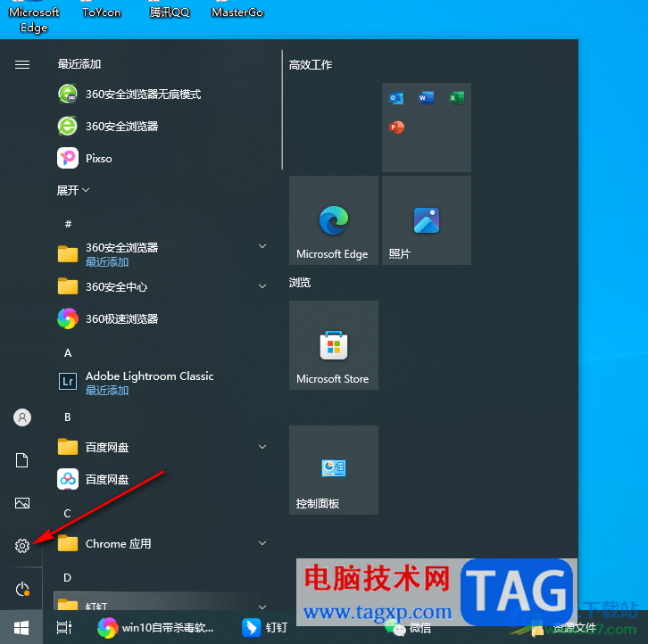Open the Chrome 应用 folder entry
The image size is (648, 644).
coord(162,543)
